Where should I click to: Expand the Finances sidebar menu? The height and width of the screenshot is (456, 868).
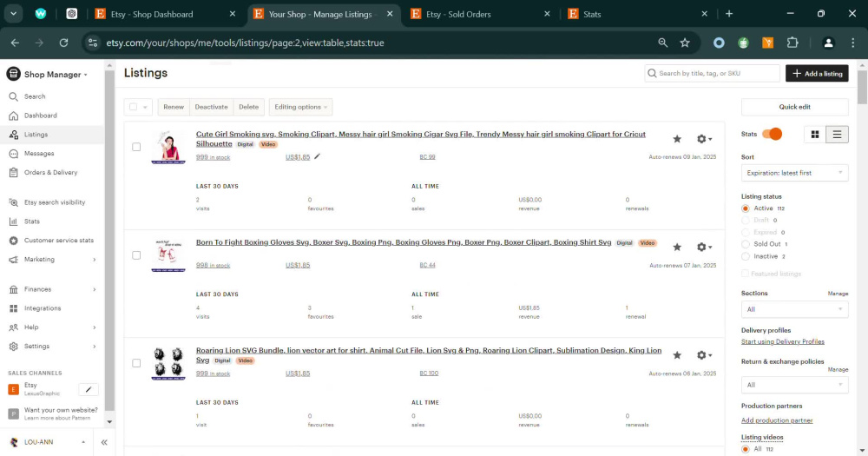pos(51,289)
